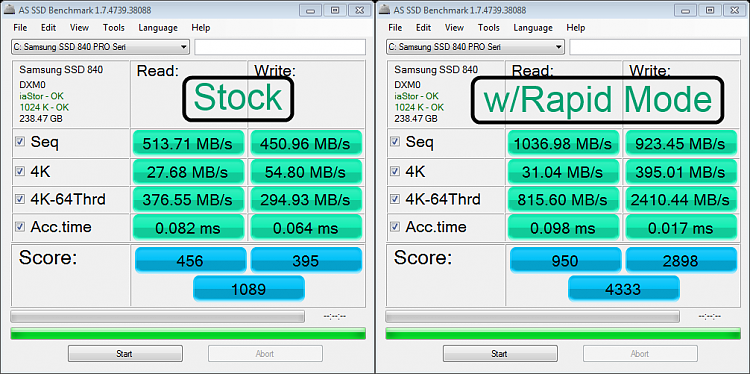
Task: Click the 0.082 ms access time result
Action: pos(189,228)
